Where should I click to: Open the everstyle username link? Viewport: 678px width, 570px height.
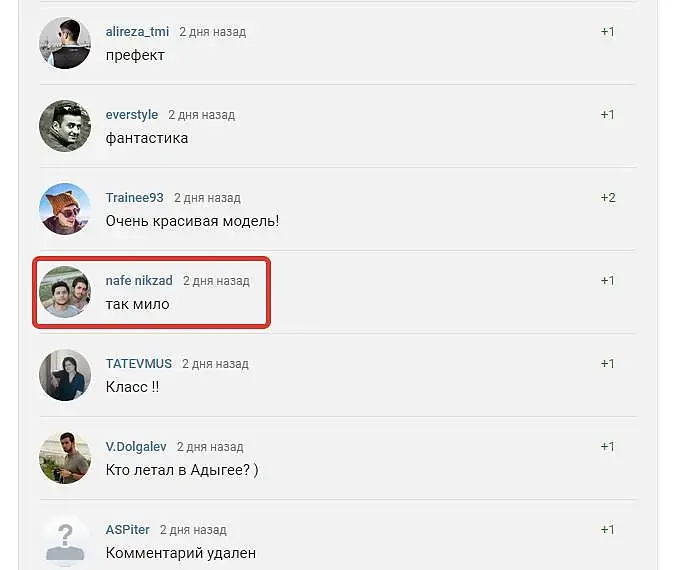[x=131, y=115]
